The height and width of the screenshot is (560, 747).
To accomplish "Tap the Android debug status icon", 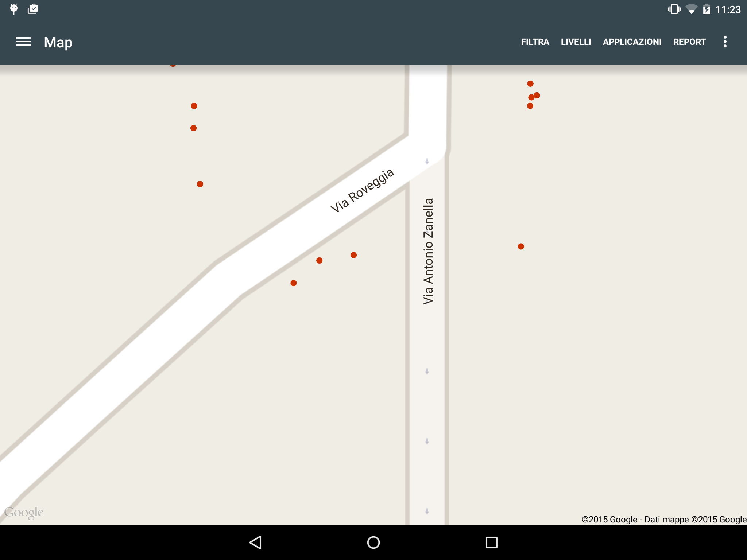I will tap(14, 9).
